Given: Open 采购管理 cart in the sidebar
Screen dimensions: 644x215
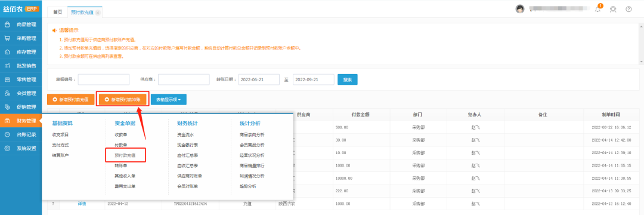Looking at the screenshot, I should click(x=21, y=38).
